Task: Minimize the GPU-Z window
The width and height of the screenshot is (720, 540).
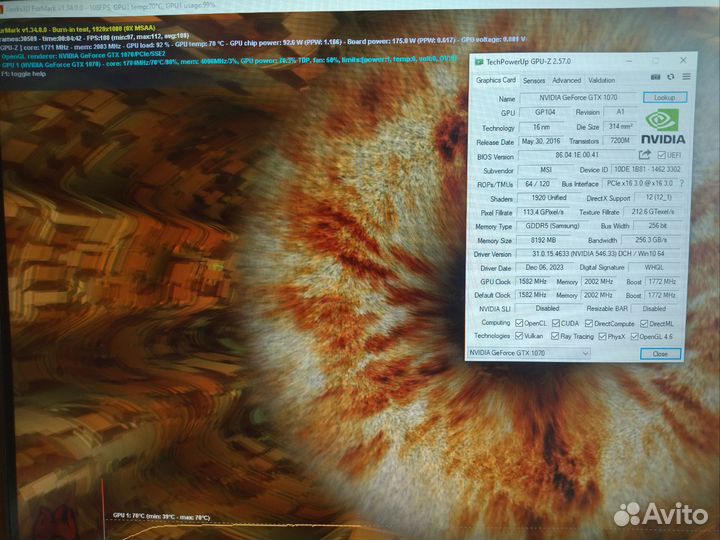Action: pyautogui.click(x=629, y=61)
